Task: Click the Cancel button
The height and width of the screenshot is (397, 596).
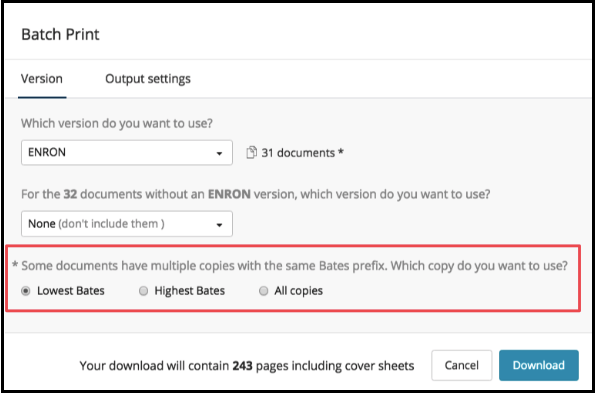Action: (461, 365)
